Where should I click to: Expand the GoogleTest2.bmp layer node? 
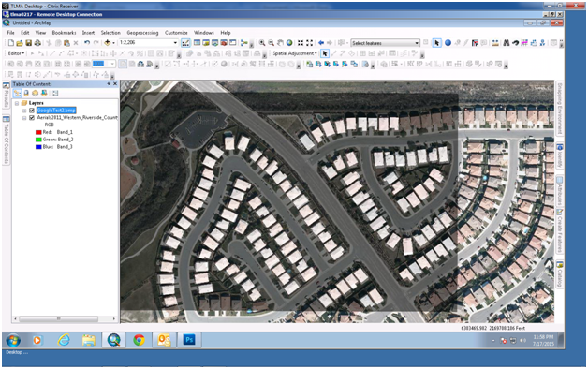[x=24, y=111]
